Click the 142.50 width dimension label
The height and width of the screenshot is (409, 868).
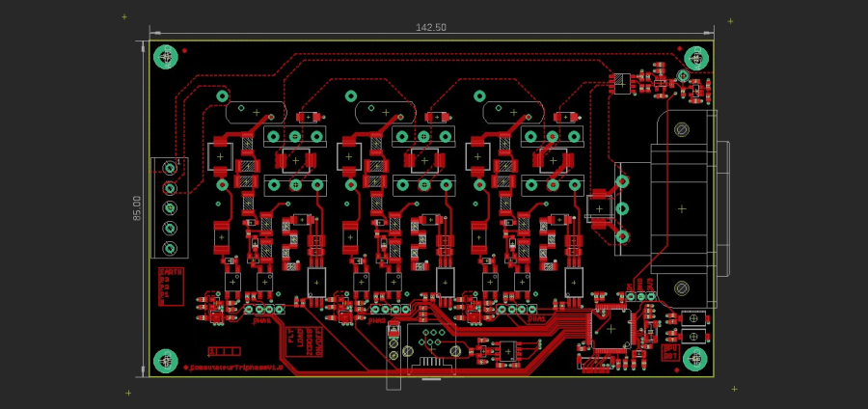430,28
